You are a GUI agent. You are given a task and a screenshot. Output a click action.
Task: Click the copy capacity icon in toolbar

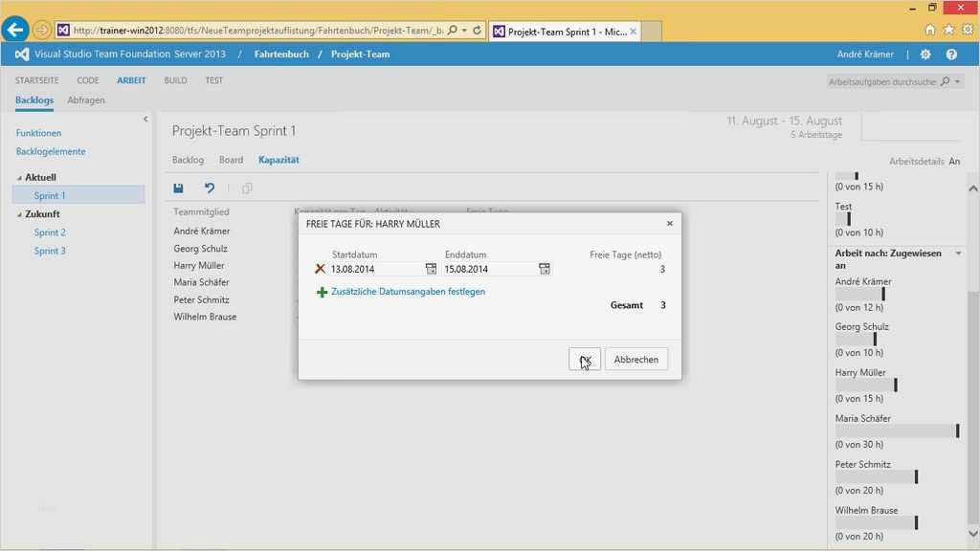point(247,188)
